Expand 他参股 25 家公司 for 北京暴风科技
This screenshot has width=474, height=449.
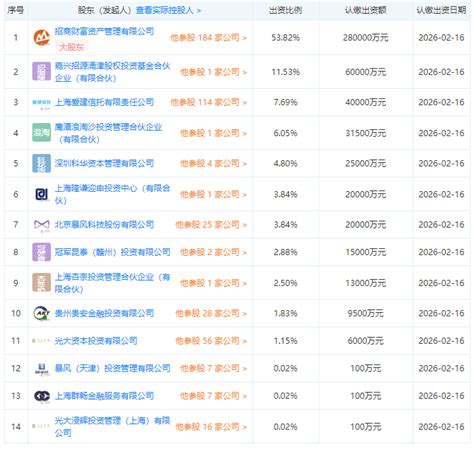[x=211, y=225]
